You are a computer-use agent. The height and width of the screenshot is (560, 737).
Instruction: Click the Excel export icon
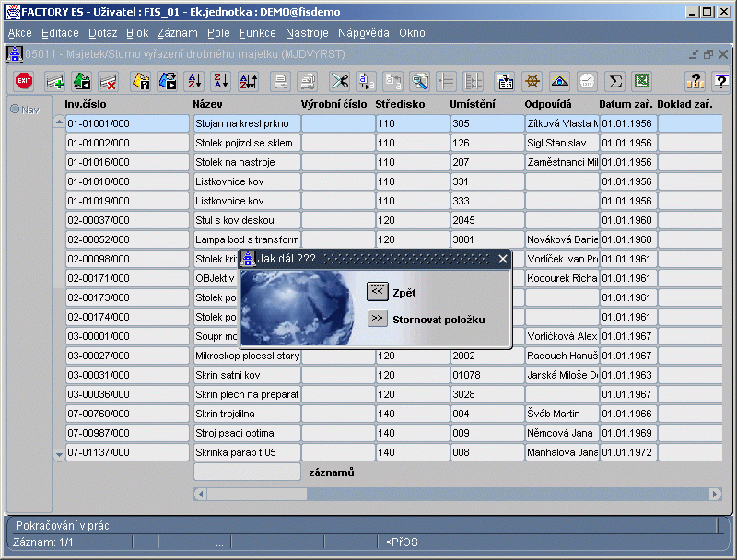click(x=641, y=81)
